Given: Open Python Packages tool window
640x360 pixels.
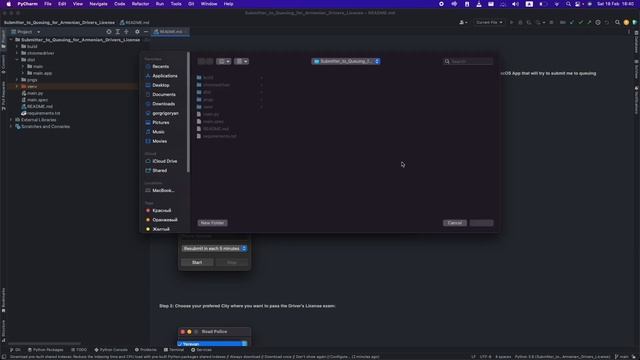Looking at the screenshot, I should click(45, 350).
